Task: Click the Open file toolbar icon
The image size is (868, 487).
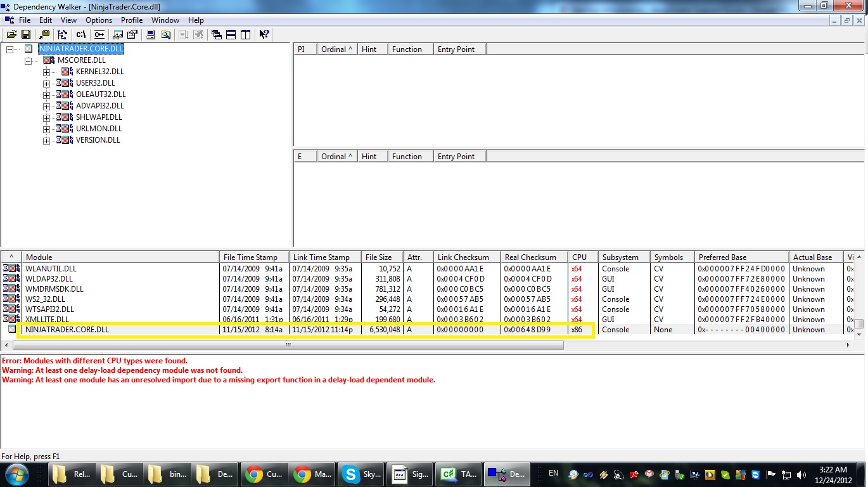Action: (x=11, y=34)
